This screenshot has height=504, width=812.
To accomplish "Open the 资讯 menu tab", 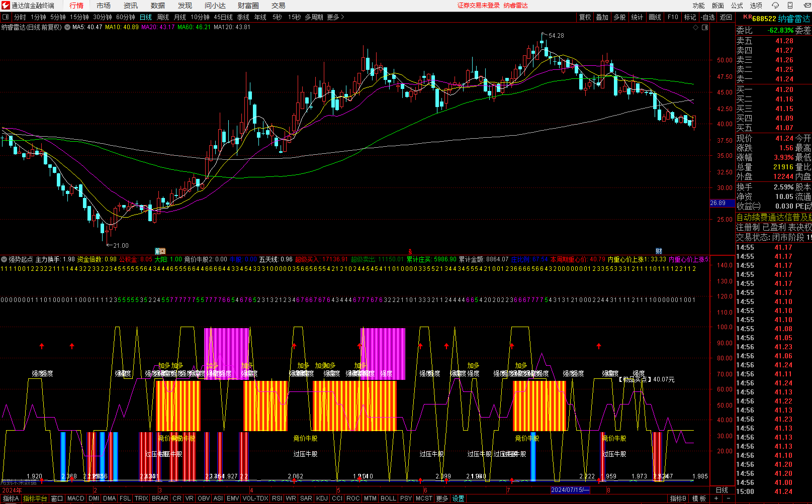I will [x=131, y=6].
